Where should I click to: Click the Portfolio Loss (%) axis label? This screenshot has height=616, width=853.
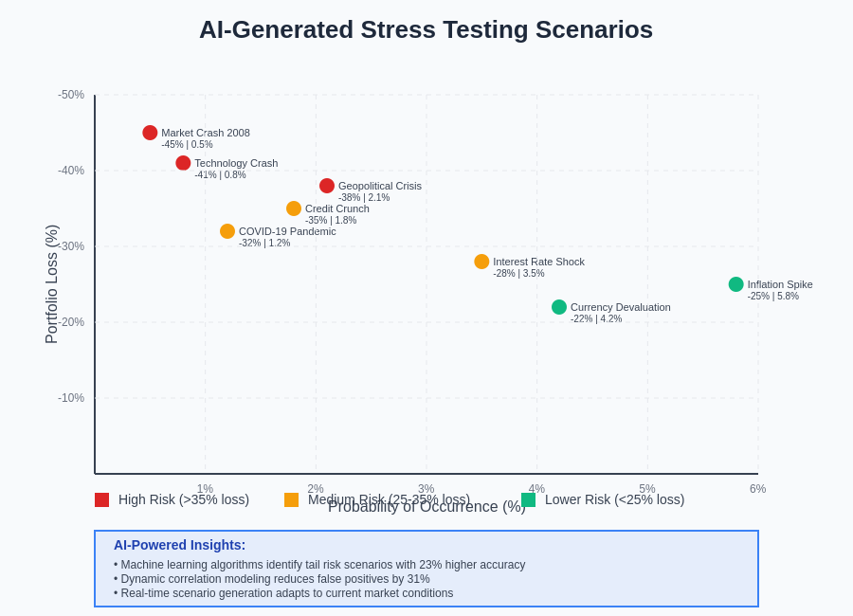coord(52,284)
